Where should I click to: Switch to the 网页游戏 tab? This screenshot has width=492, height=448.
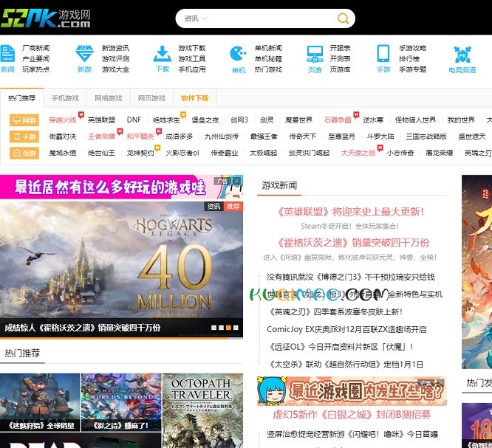(x=151, y=98)
